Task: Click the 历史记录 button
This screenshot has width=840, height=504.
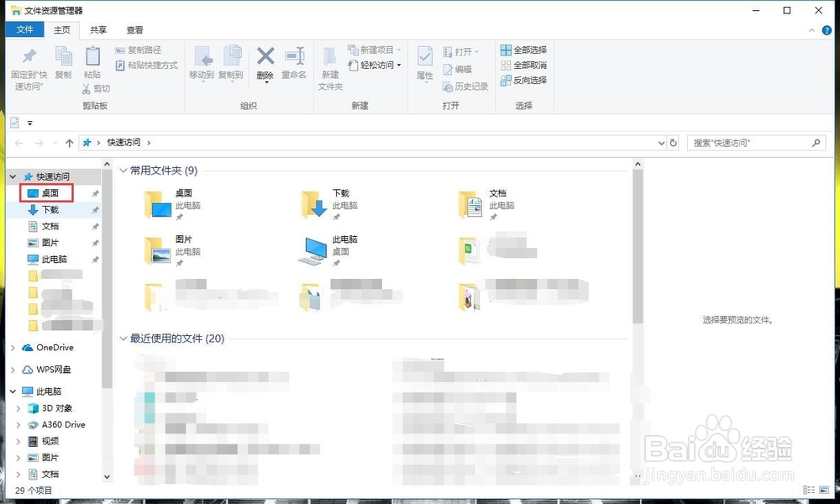Action: 465,87
